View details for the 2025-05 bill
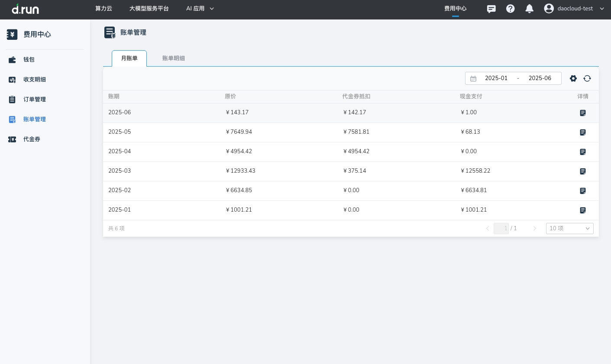The image size is (611, 364). 583,132
